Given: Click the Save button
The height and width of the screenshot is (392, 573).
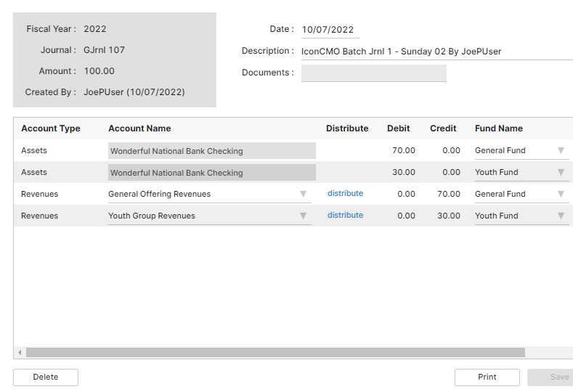Looking at the screenshot, I should 550,377.
